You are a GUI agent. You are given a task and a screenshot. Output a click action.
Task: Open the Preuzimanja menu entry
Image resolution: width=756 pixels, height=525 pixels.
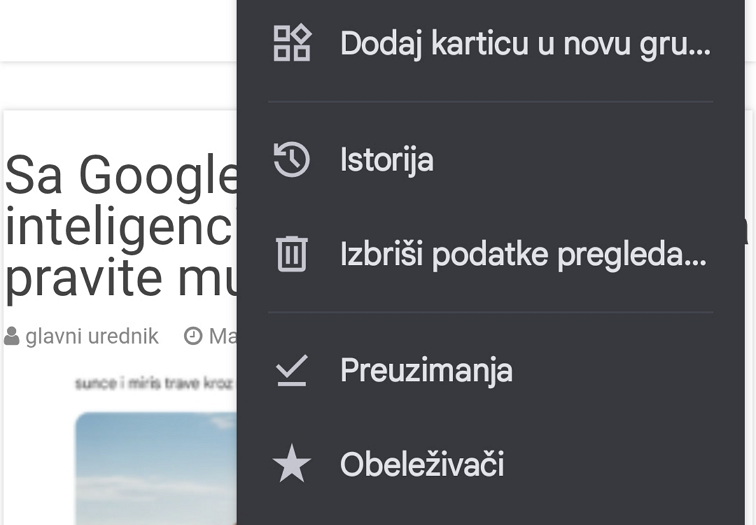pos(426,371)
